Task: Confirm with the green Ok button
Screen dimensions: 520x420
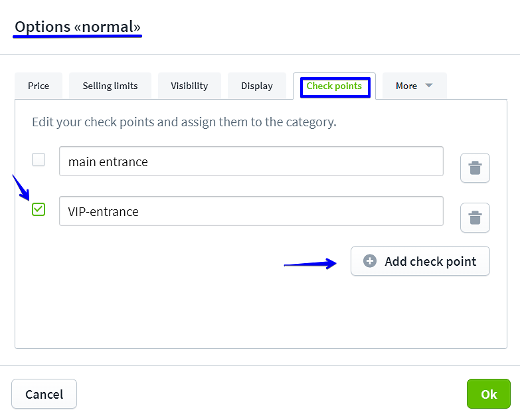Action: [x=489, y=394]
